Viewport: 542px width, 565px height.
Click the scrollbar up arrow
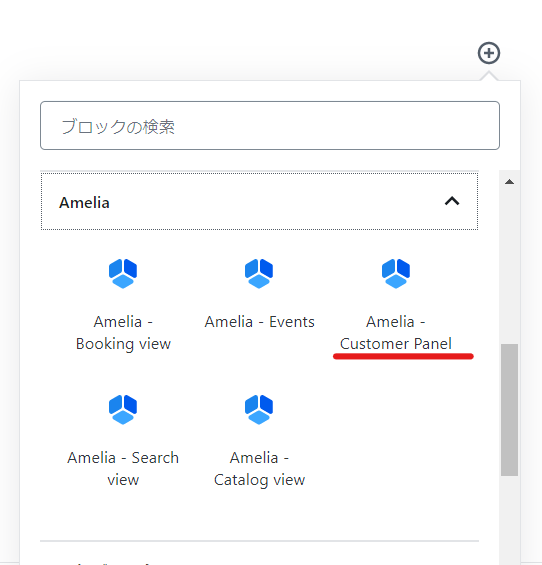coord(509,182)
